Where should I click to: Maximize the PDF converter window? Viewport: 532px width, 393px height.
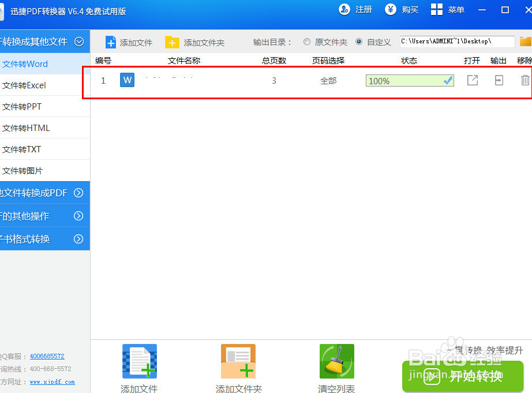(x=505, y=10)
